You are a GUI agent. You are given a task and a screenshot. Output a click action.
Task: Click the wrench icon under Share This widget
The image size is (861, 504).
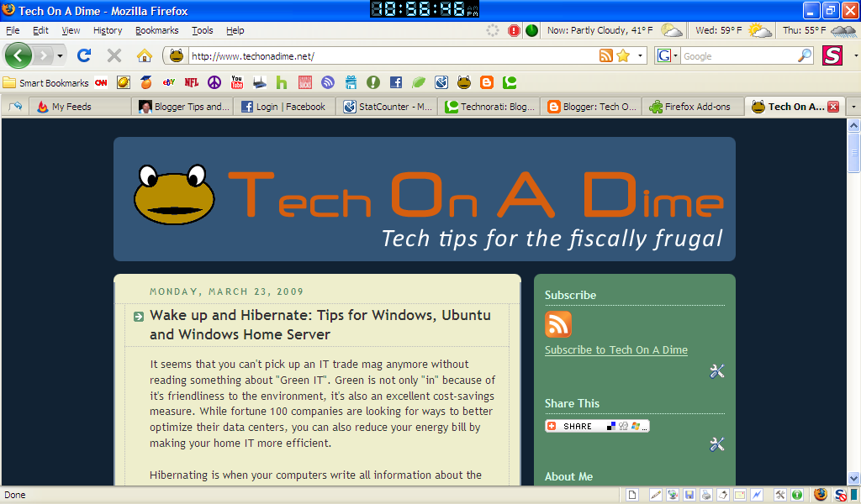[x=716, y=444]
